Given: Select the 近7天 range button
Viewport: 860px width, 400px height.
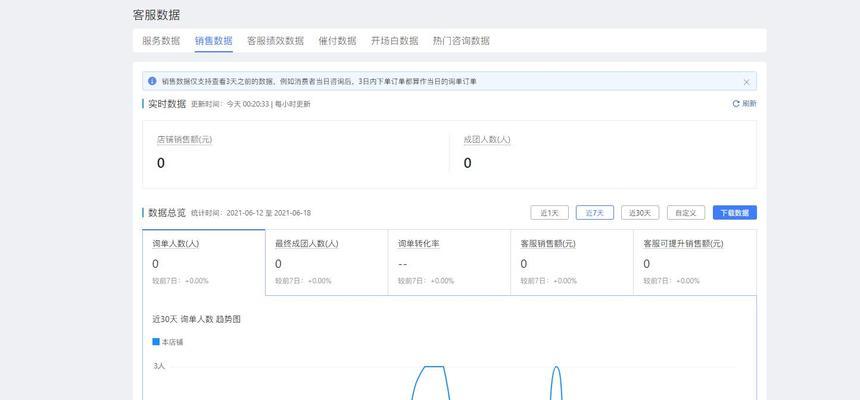Looking at the screenshot, I should tap(595, 213).
